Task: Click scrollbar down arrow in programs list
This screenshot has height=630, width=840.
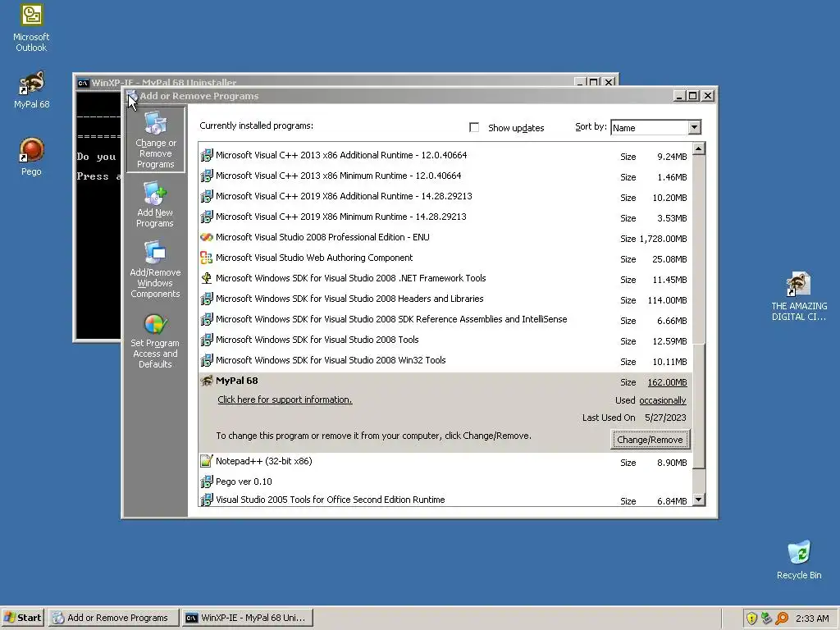Action: point(699,500)
